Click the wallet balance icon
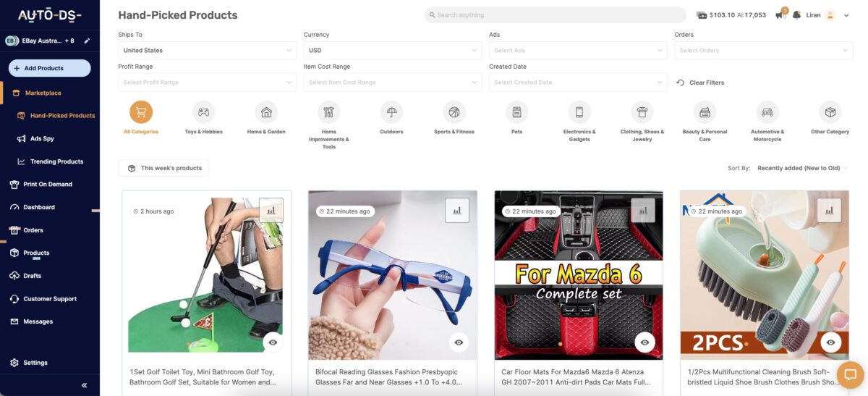The image size is (868, 396). click(702, 14)
